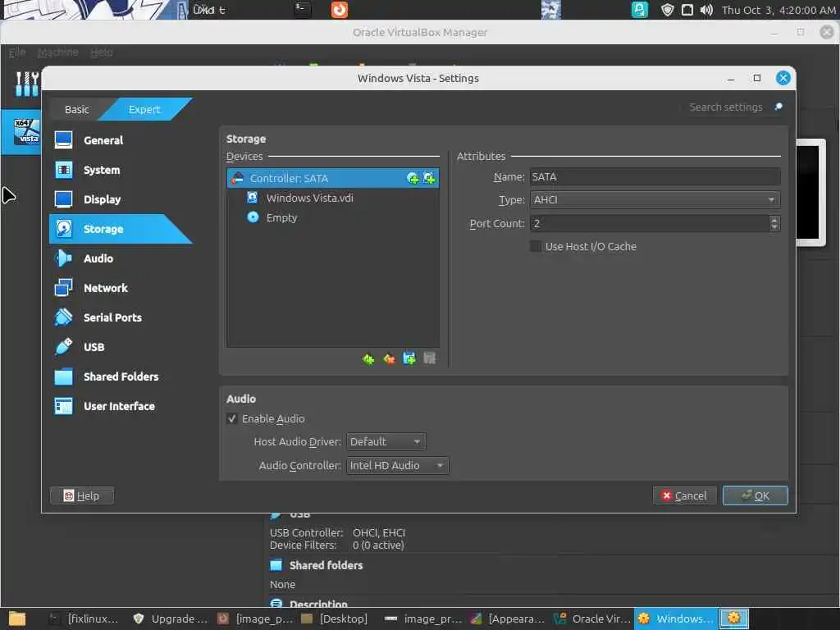
Task: Open file manager icon in bottom taskbar
Action: [16, 619]
